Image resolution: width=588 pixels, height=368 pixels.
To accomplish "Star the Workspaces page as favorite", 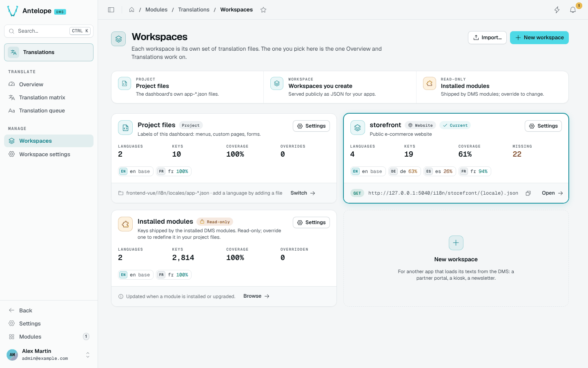I will click(263, 10).
